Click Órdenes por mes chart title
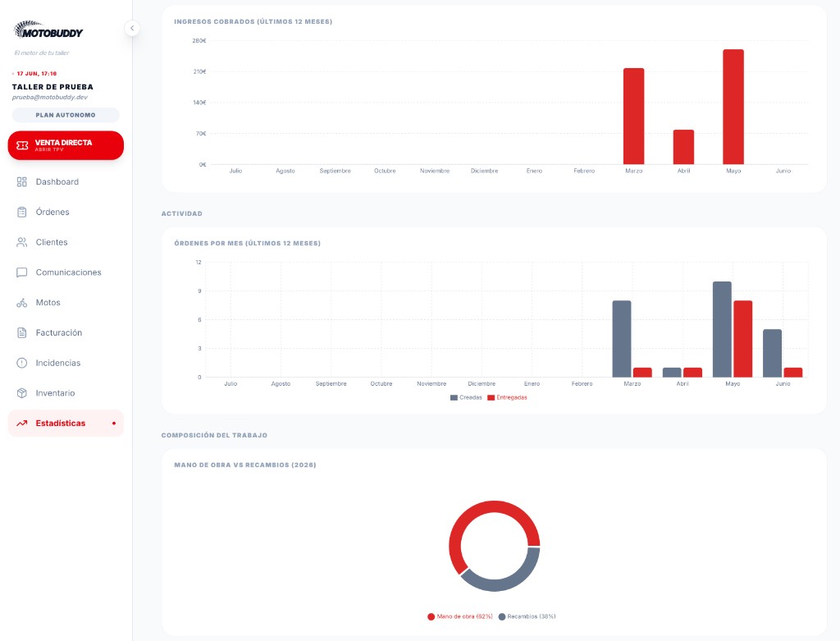Image resolution: width=840 pixels, height=641 pixels. (247, 243)
